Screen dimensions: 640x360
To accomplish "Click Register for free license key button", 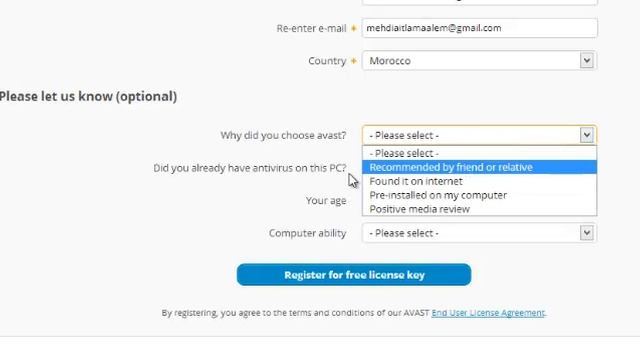I will (354, 275).
